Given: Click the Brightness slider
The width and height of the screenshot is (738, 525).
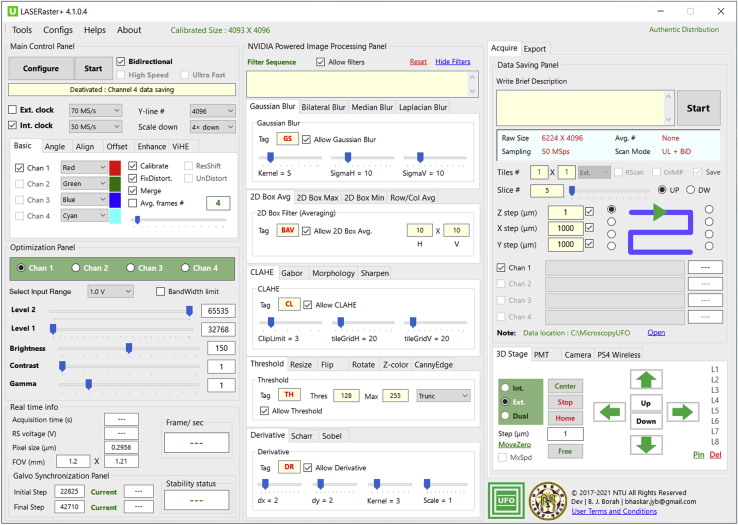Looking at the screenshot, I should point(128,348).
